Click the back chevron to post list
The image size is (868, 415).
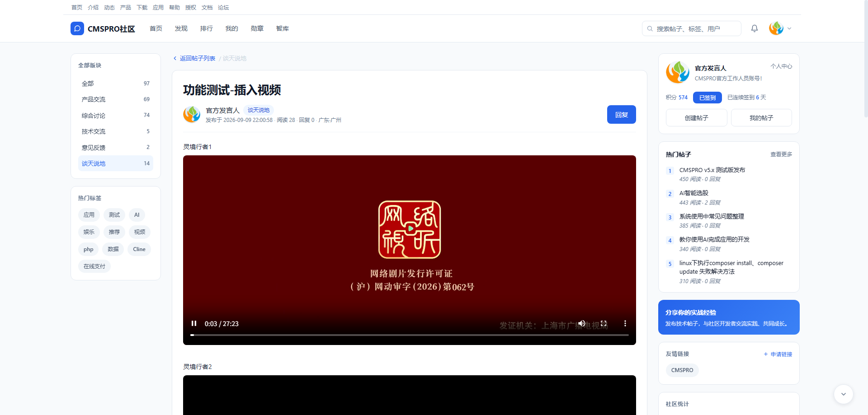pos(175,58)
